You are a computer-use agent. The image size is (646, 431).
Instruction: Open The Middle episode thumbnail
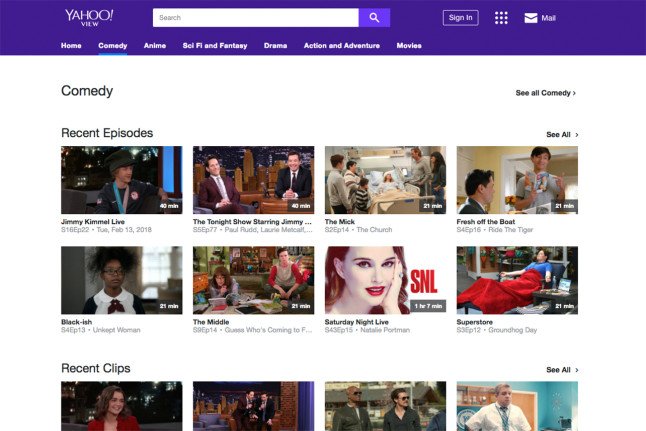click(253, 280)
